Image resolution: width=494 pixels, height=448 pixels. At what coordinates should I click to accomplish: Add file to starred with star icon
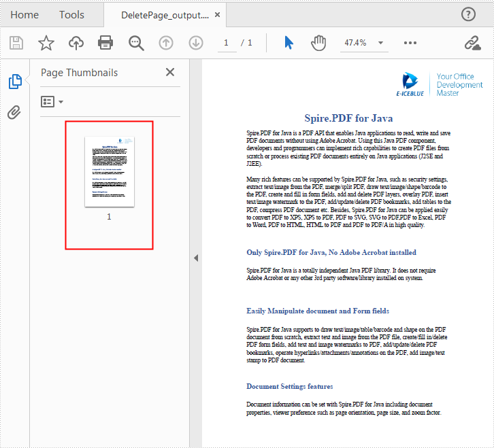[x=46, y=43]
